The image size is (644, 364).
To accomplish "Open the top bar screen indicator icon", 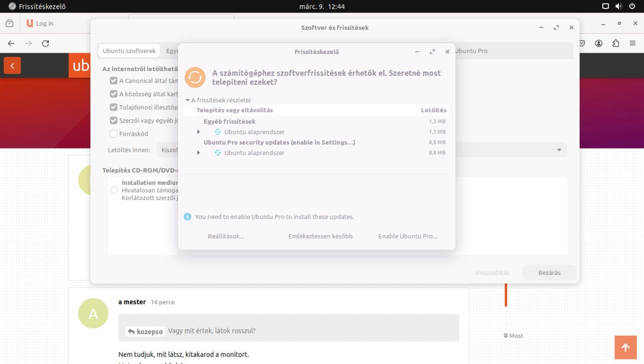I will pos(606,7).
